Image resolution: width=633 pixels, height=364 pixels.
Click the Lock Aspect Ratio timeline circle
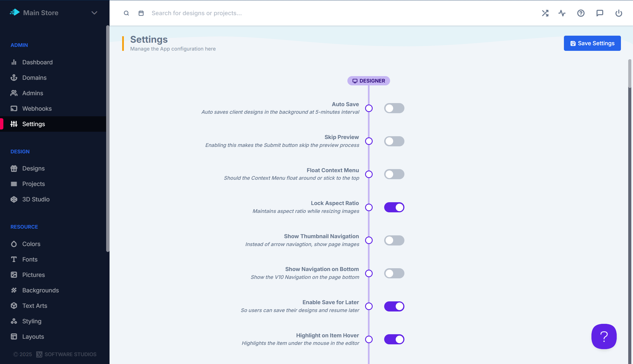tap(369, 207)
